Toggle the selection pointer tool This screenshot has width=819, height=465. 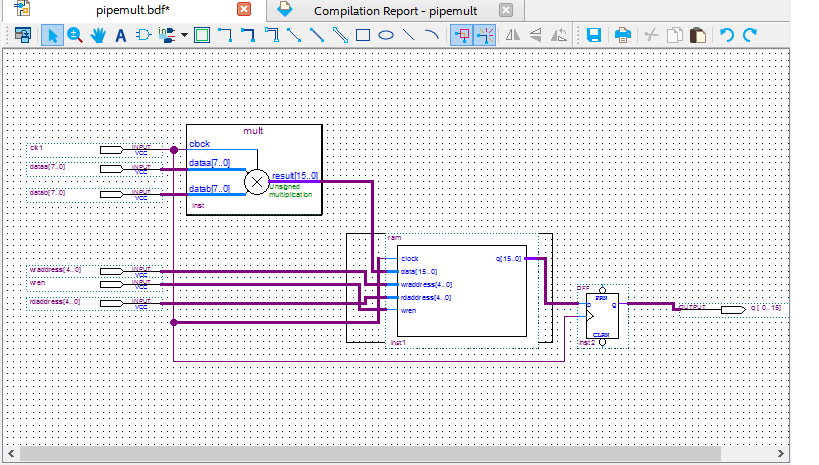click(52, 35)
